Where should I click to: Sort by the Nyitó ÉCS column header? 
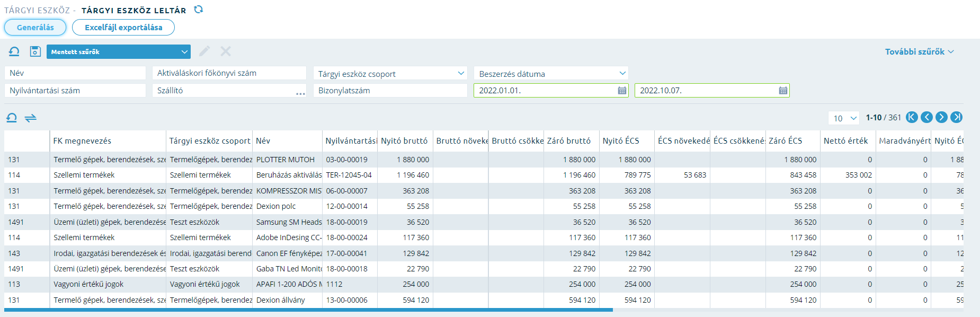point(627,141)
